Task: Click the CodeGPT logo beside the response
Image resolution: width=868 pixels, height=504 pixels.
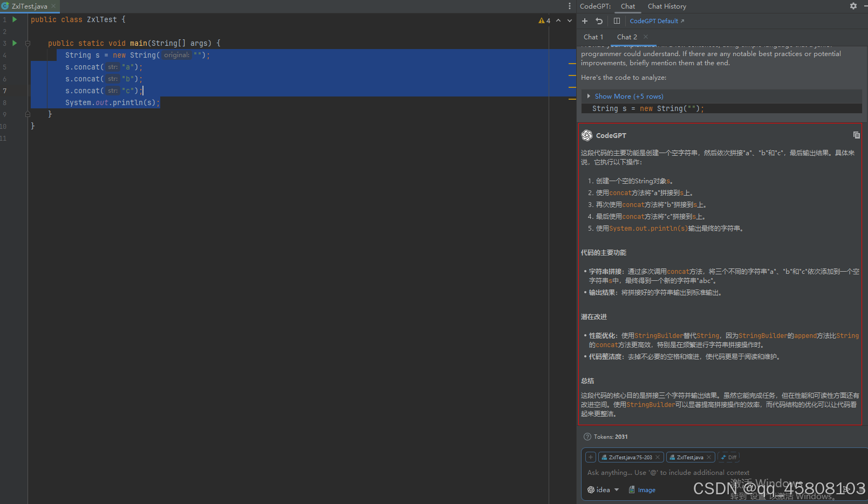Action: pos(587,135)
